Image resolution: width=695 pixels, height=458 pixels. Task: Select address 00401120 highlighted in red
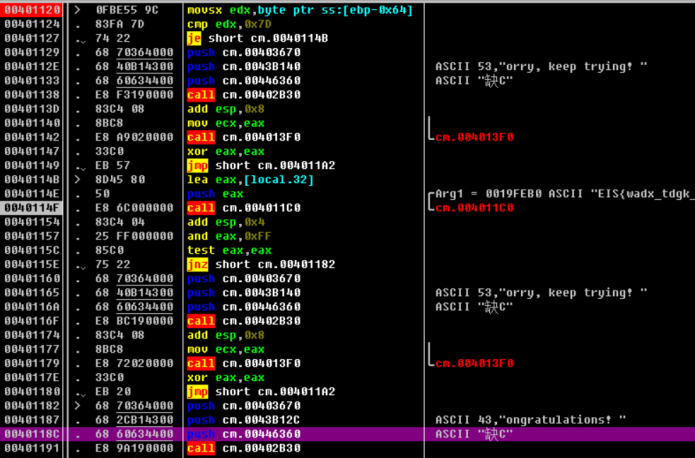31,10
